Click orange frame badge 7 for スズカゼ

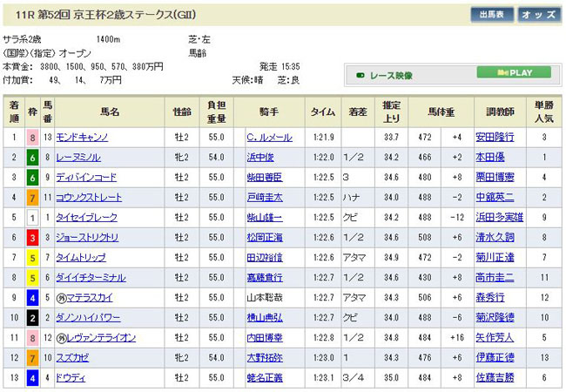pos(34,357)
